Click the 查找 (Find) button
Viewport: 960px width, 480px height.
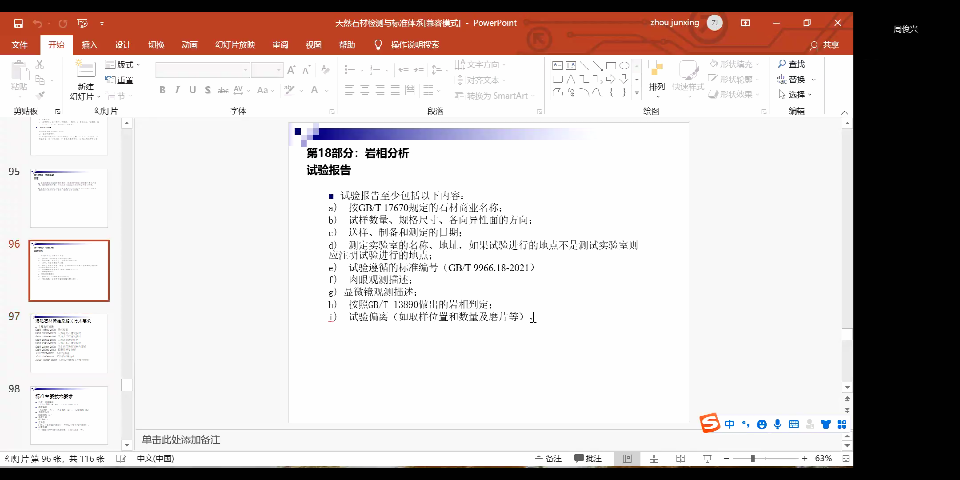[791, 64]
